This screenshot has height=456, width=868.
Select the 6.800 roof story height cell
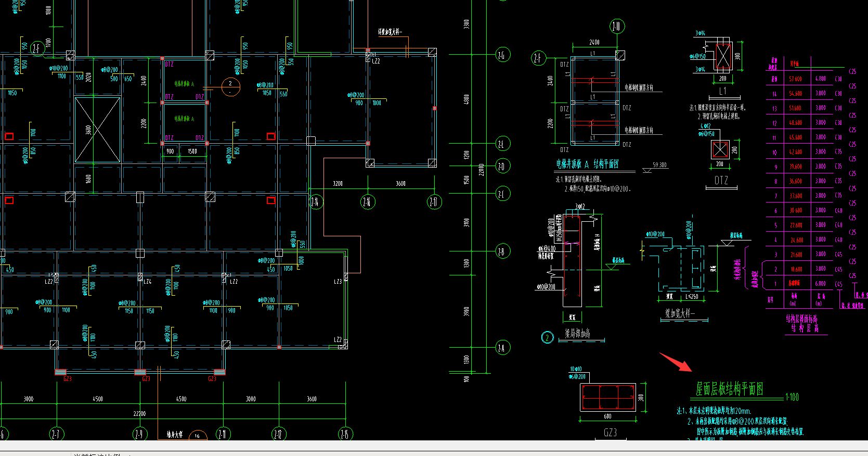pyautogui.click(x=820, y=79)
